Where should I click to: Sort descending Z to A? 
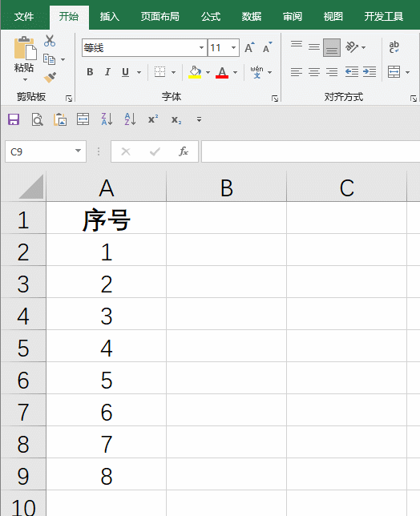coord(107,119)
